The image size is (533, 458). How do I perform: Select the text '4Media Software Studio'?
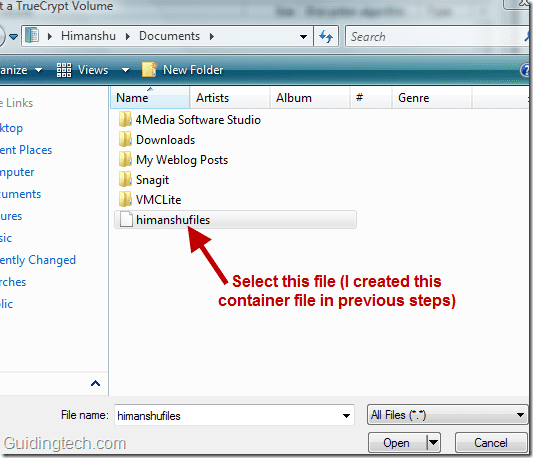point(198,120)
